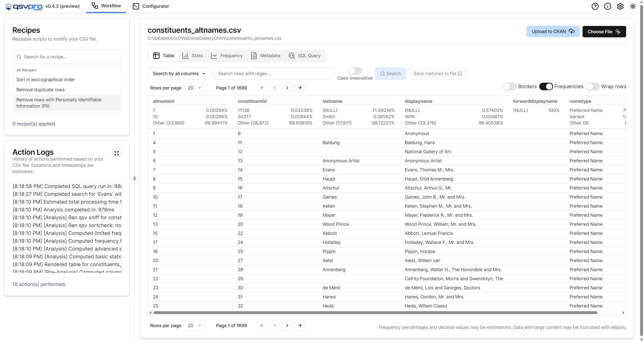Go to next page chevron at top
Screen dimensions: 644x342
287,88
